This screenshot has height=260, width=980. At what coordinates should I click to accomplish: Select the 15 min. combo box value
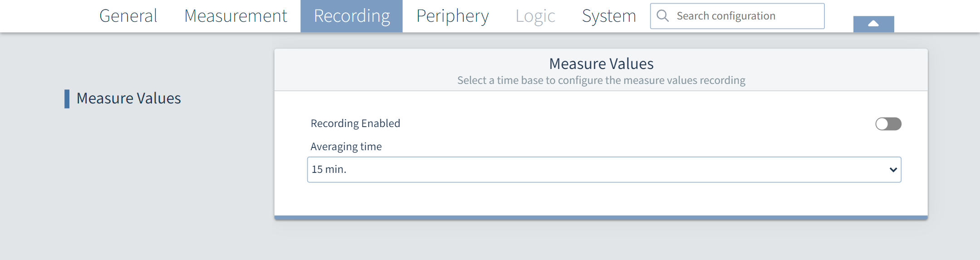pos(329,169)
